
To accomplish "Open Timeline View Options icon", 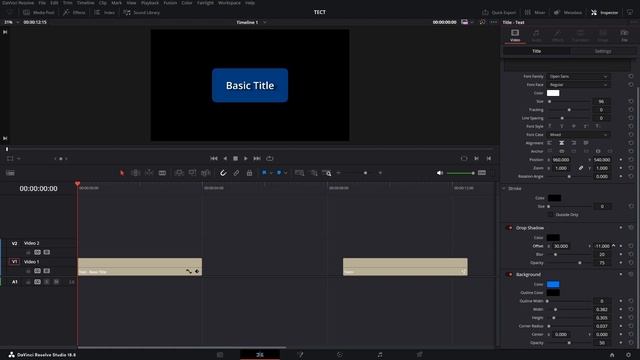I will pyautogui.click(x=10, y=173).
